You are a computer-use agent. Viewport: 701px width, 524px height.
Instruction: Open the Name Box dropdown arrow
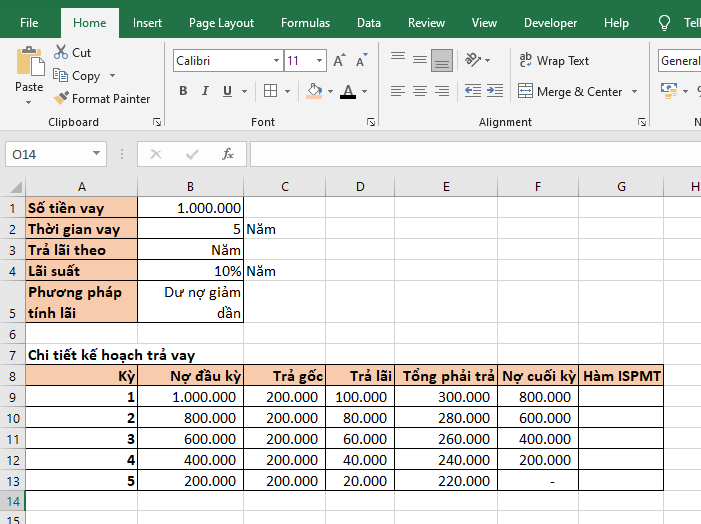pyautogui.click(x=97, y=154)
